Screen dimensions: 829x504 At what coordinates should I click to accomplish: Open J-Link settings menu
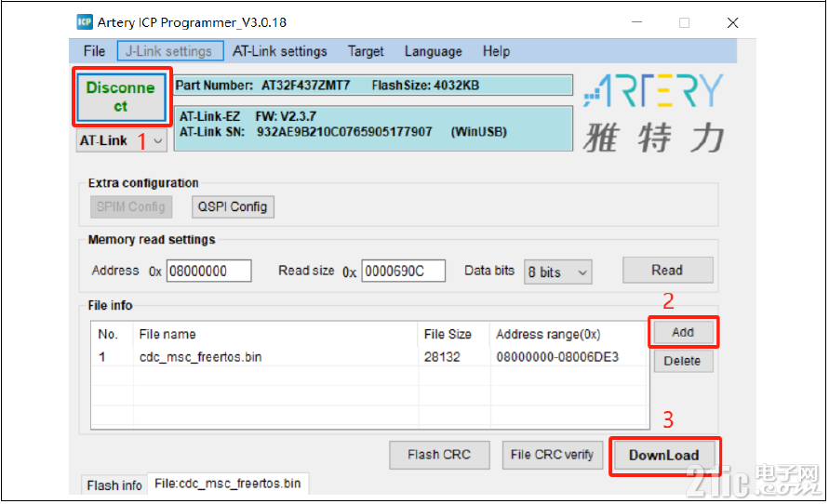coord(168,51)
